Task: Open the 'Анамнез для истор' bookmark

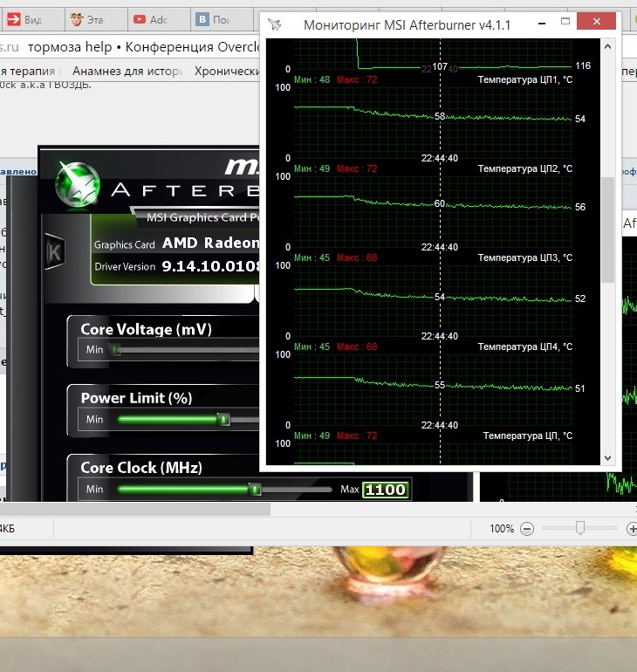Action: click(x=127, y=71)
